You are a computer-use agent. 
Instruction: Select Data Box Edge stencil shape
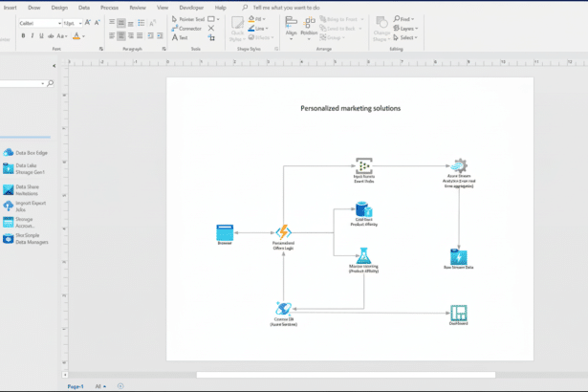(25, 153)
